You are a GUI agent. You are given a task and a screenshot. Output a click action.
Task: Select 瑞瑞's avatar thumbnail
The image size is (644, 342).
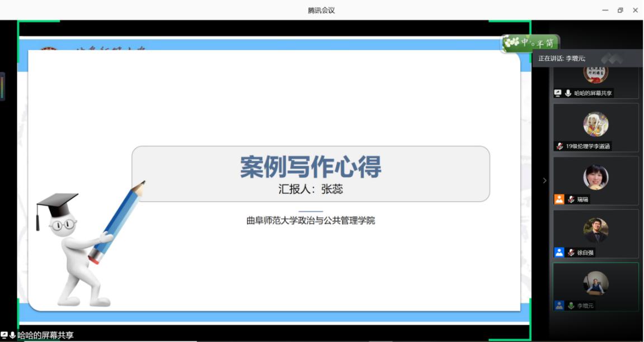[595, 177]
